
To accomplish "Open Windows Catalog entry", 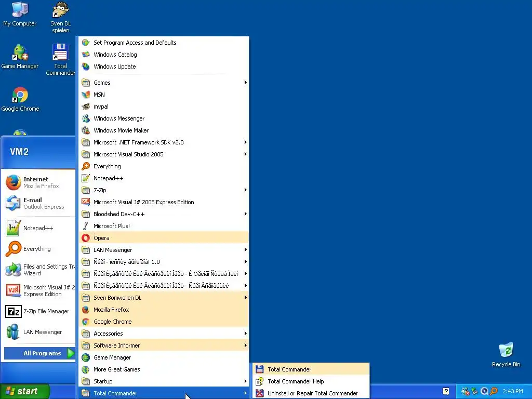I will (x=164, y=55).
